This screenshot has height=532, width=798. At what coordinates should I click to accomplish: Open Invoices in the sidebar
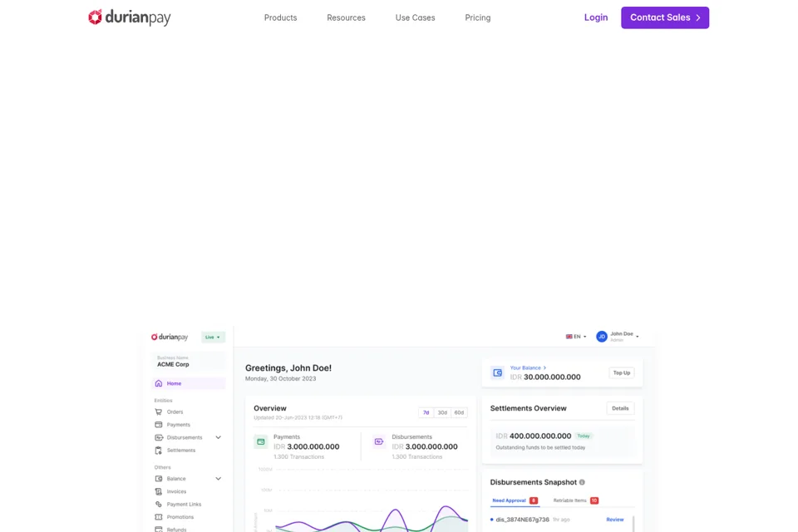pos(176,491)
